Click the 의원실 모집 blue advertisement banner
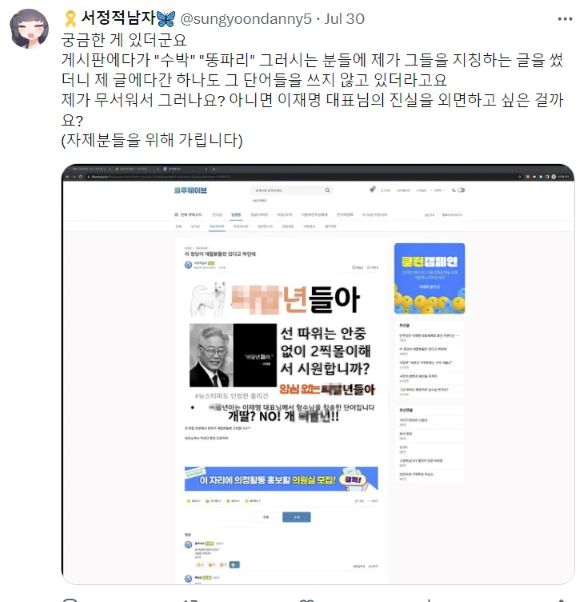 [281, 479]
